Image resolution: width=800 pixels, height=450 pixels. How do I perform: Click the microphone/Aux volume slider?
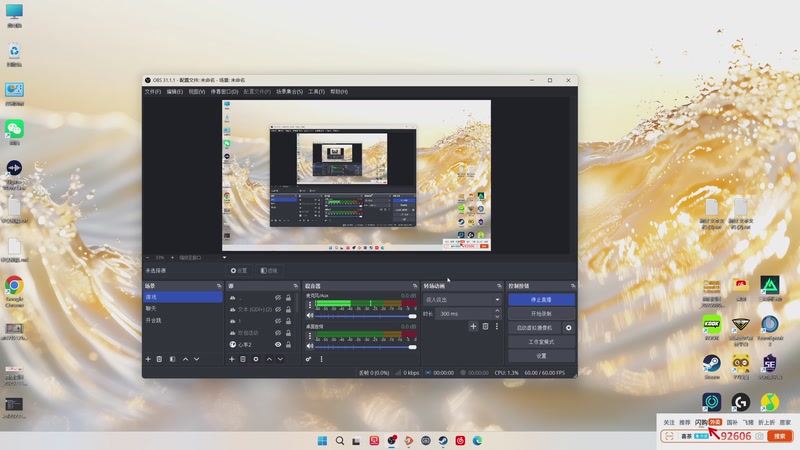point(366,317)
